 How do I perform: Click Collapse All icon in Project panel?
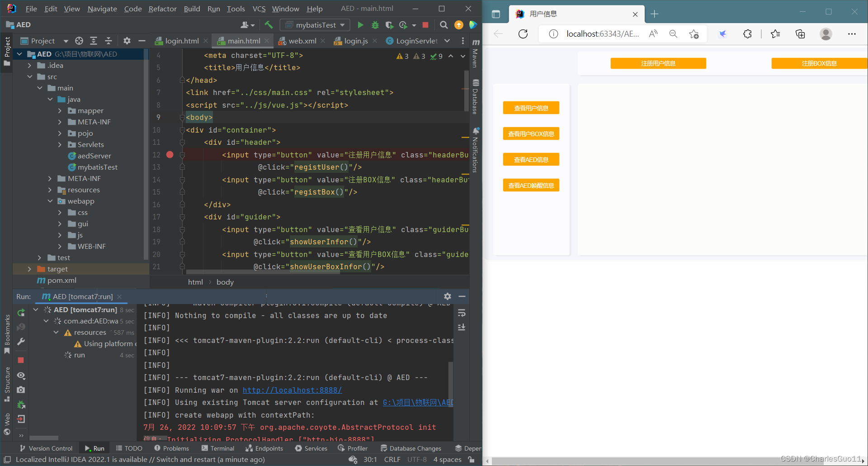[x=108, y=41]
